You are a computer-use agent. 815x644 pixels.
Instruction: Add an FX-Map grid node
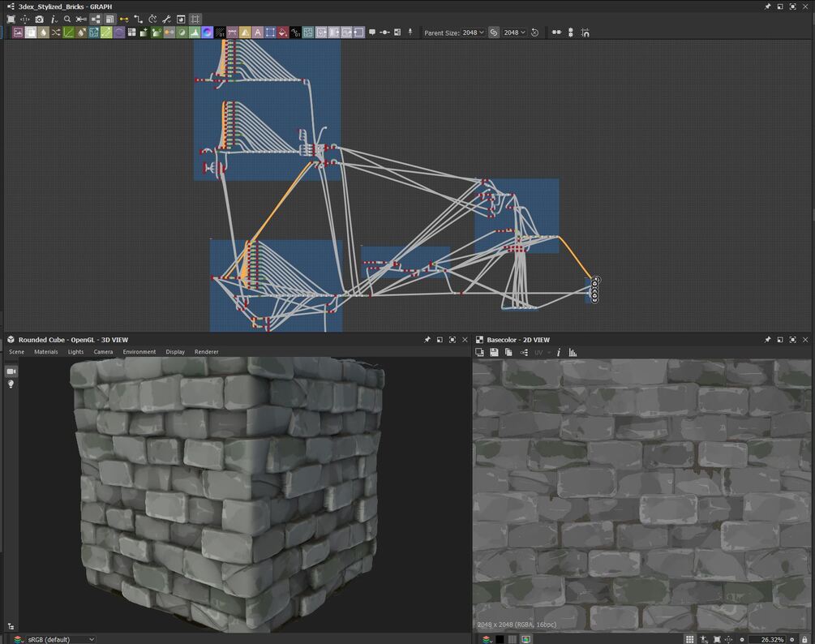[x=131, y=32]
